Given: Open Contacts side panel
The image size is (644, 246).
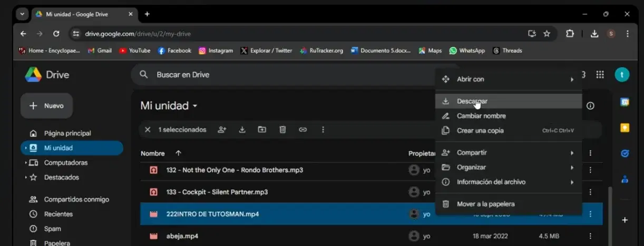Looking at the screenshot, I should (625, 179).
